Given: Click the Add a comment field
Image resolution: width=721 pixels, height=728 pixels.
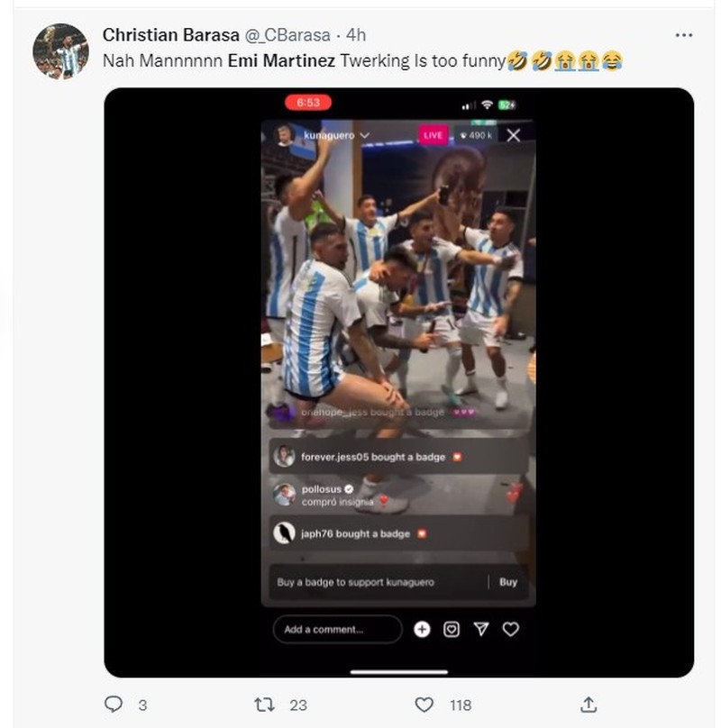Looking at the screenshot, I should coord(337,629).
